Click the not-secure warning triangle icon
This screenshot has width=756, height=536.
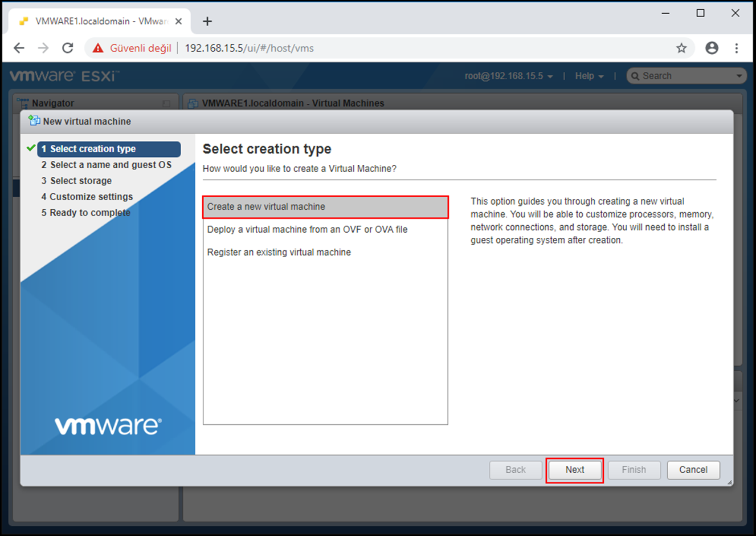pyautogui.click(x=98, y=48)
